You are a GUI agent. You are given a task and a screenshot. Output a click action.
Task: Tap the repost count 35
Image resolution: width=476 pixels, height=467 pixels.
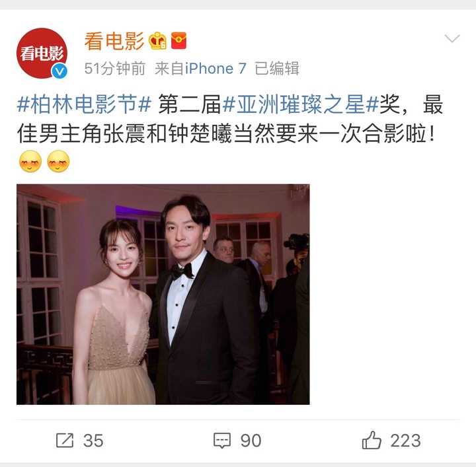[x=93, y=441]
